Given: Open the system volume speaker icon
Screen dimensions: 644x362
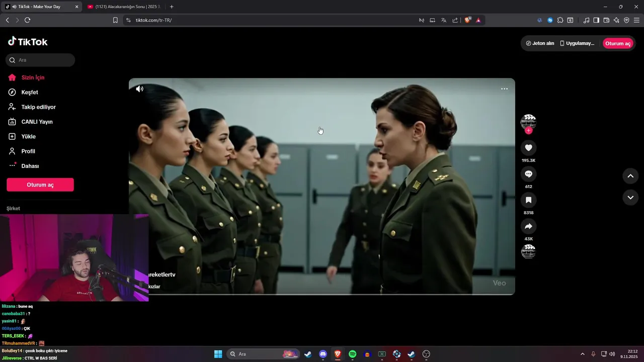Looking at the screenshot, I should (x=612, y=354).
